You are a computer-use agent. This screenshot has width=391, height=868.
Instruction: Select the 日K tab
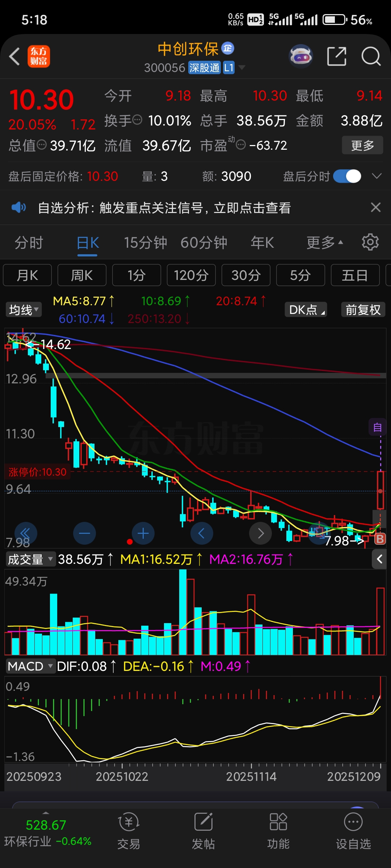(x=88, y=242)
